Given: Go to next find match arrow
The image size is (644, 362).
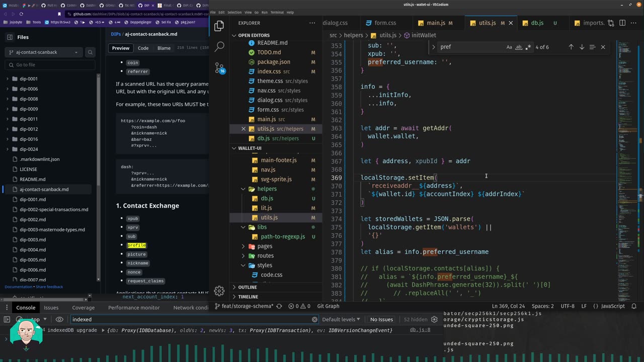Looking at the screenshot, I should coord(582,47).
